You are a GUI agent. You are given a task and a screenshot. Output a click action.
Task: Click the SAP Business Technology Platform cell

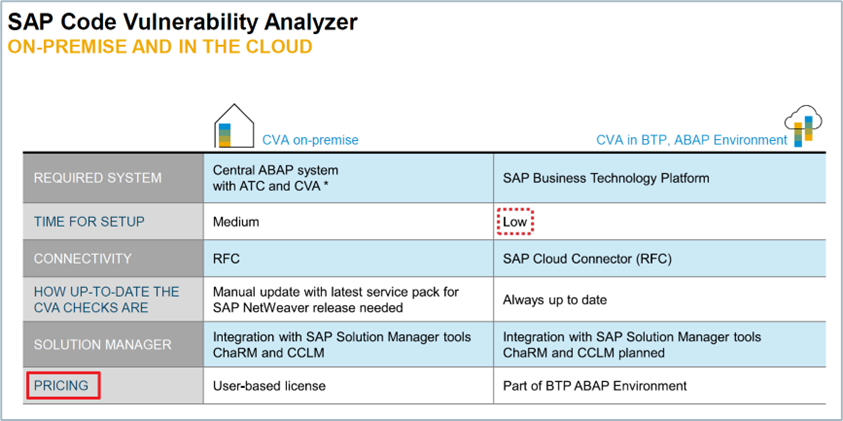coord(605,178)
